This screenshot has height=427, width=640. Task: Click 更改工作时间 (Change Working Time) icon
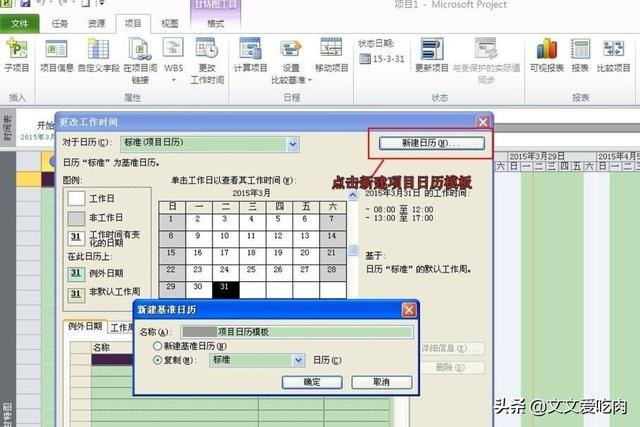click(206, 55)
